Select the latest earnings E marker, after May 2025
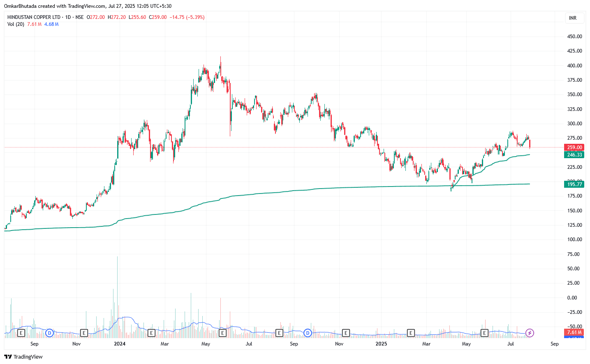This screenshot has height=364, width=590. (x=484, y=333)
